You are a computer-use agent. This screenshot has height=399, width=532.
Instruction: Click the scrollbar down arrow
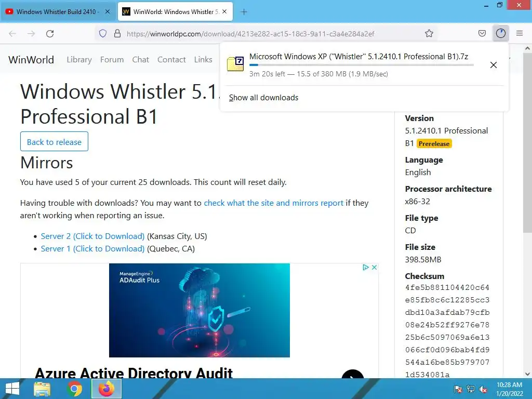click(527, 374)
